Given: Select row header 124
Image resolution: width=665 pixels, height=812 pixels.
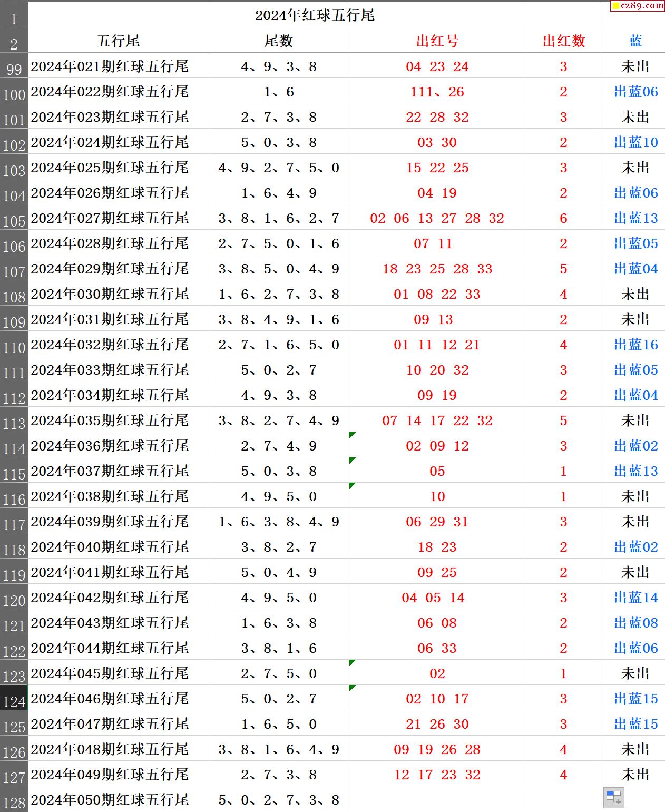Looking at the screenshot, I should click(x=14, y=699).
